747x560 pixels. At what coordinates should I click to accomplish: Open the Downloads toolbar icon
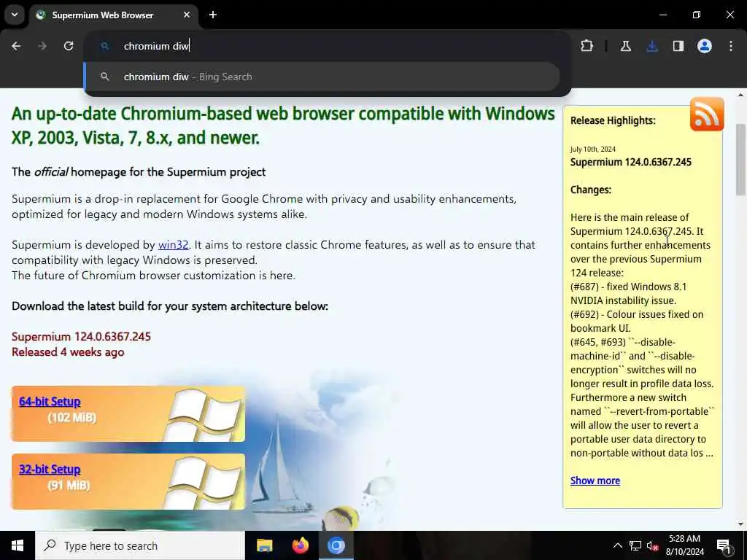point(652,46)
